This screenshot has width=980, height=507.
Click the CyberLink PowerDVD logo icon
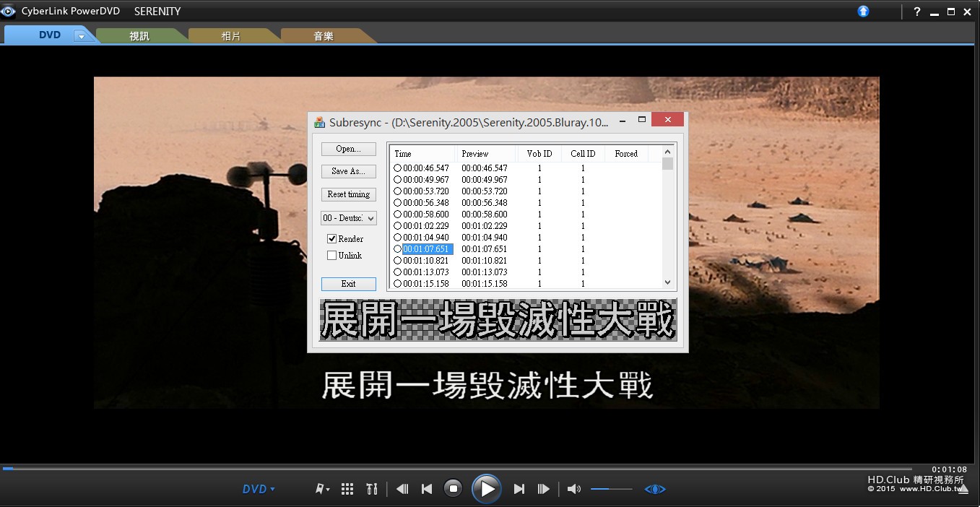point(8,11)
